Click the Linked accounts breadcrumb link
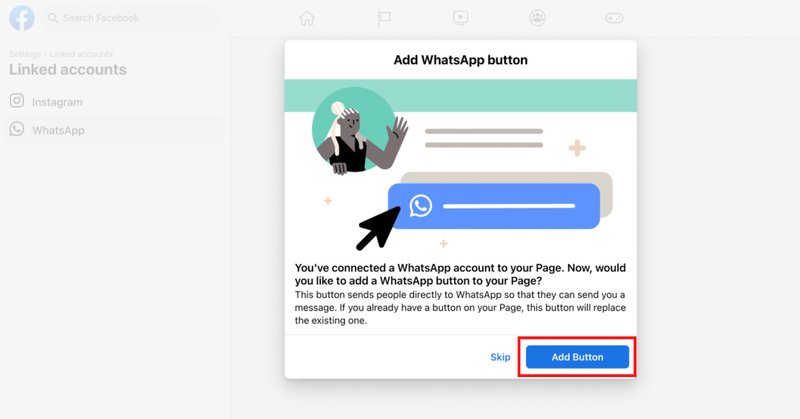The image size is (800, 419). tap(81, 54)
